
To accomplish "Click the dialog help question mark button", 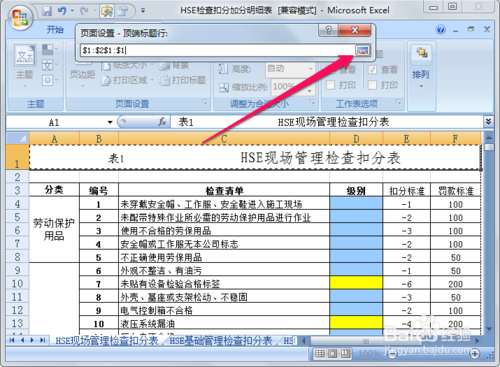I will point(329,30).
